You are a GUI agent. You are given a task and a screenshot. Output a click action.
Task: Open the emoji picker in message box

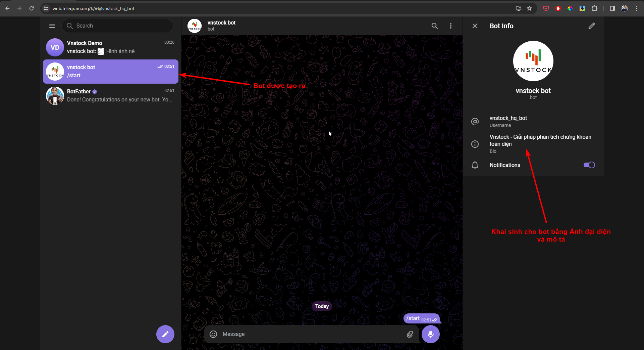point(213,334)
